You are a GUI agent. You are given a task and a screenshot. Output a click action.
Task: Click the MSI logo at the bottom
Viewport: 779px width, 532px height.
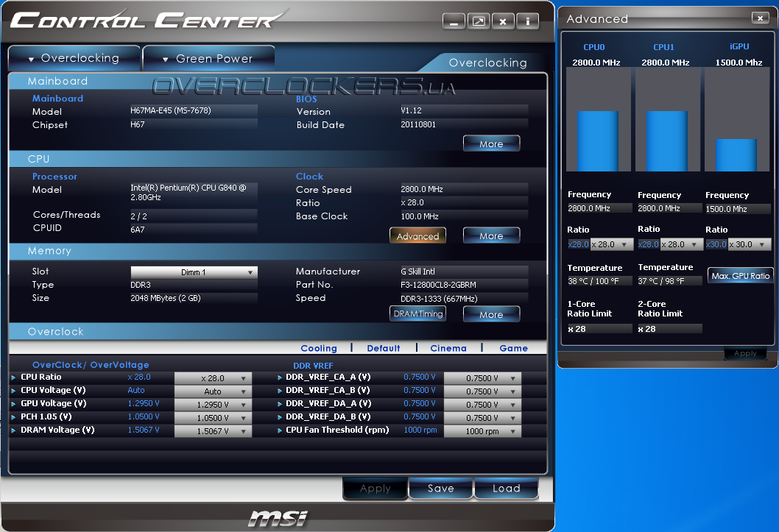(x=278, y=518)
